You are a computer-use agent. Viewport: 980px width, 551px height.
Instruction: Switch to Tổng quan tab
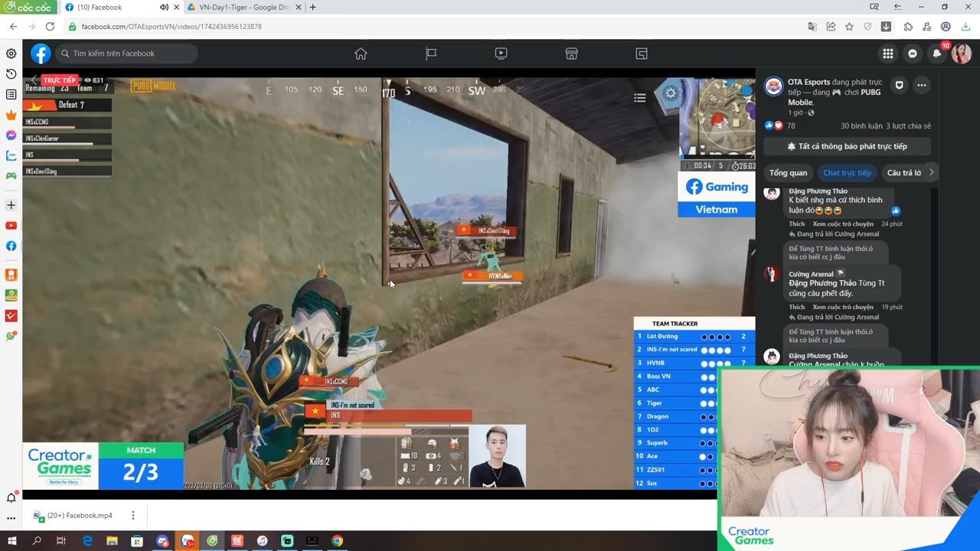(788, 173)
